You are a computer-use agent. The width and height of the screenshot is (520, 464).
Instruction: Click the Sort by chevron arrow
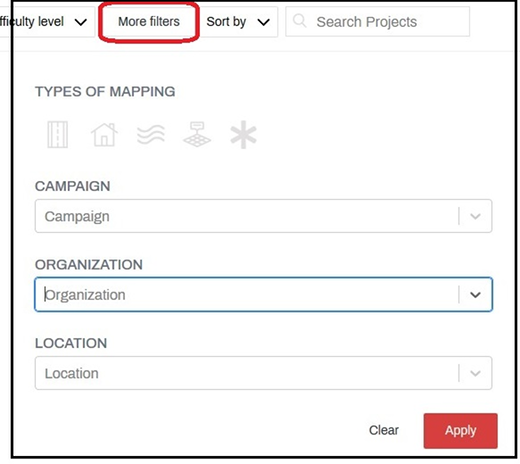coord(263,22)
